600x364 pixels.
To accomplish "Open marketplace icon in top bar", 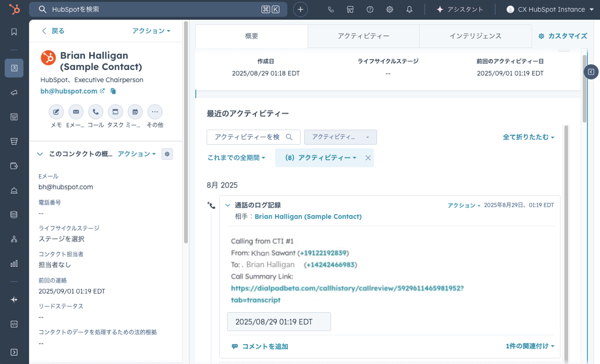I will tap(350, 10).
